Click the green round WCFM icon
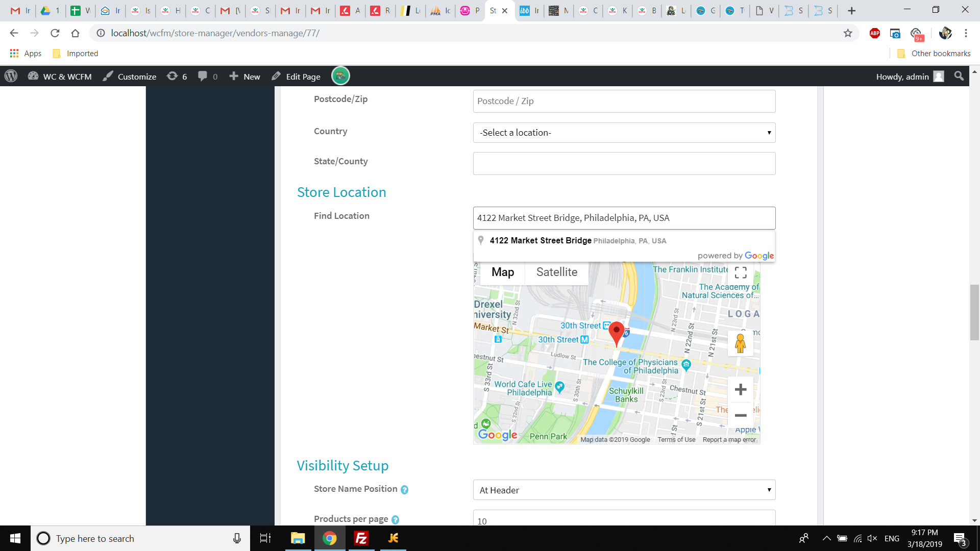This screenshot has width=980, height=551. 340,76
